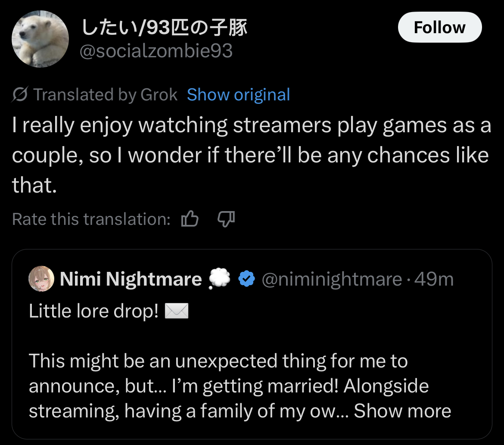Click the Translated by Grok label
This screenshot has height=445, width=504.
pos(105,94)
